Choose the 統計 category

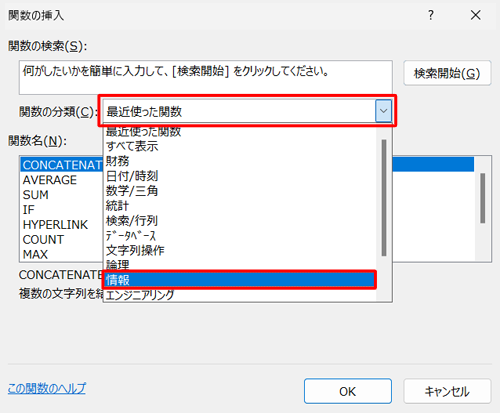[239, 206]
